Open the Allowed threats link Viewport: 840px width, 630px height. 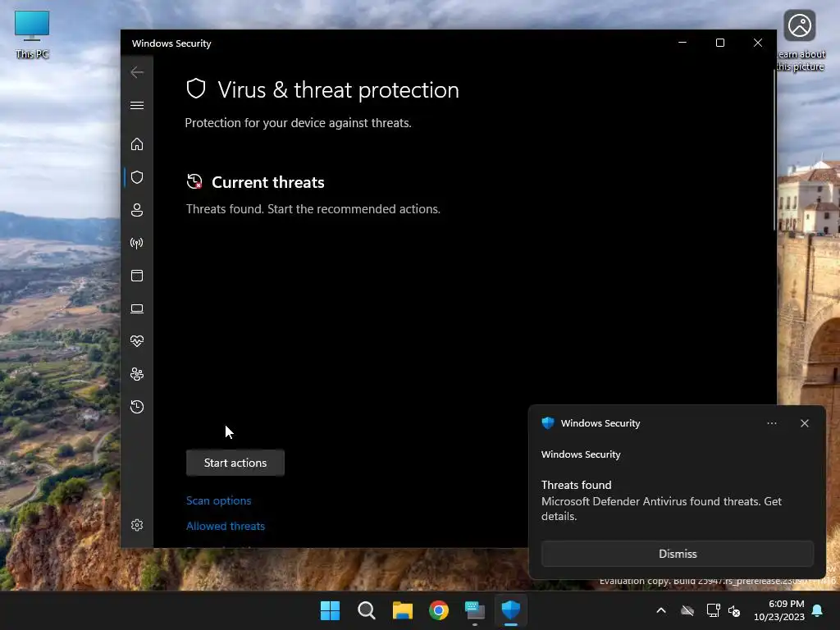click(226, 526)
